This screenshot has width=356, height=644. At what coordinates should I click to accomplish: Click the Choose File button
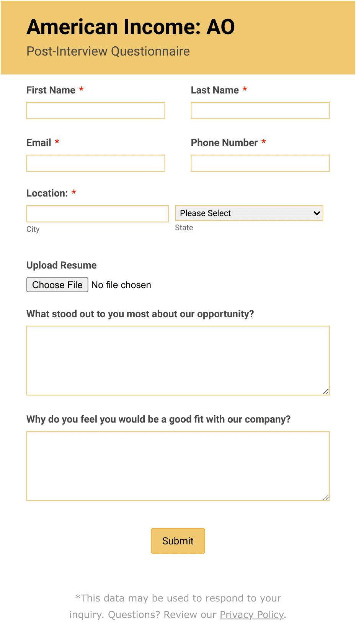[57, 285]
